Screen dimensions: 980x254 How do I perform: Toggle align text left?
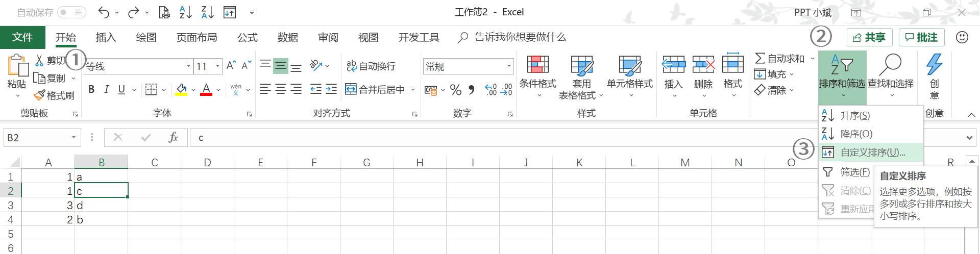(265, 90)
